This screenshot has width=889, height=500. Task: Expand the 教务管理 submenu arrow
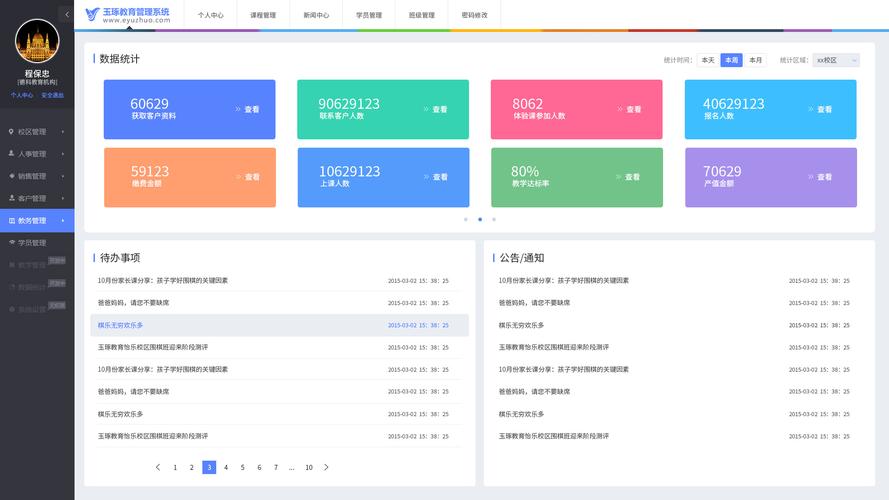[x=63, y=221]
